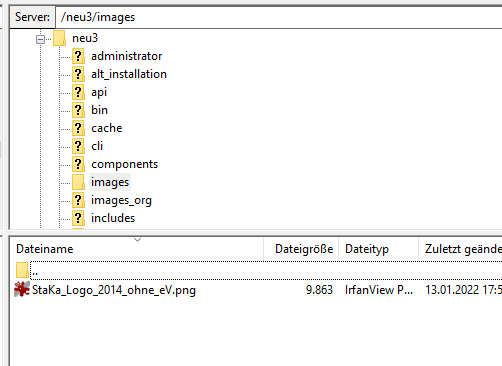Click the api folder question-mark icon

(x=78, y=92)
